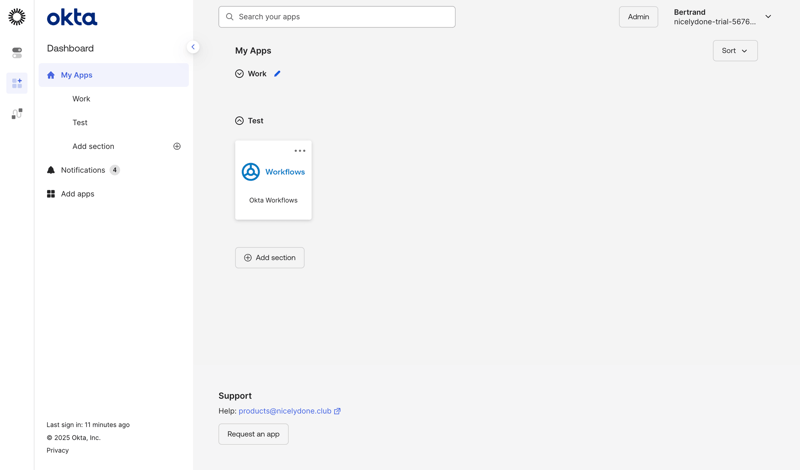Open the Workflows card options menu

click(300, 151)
